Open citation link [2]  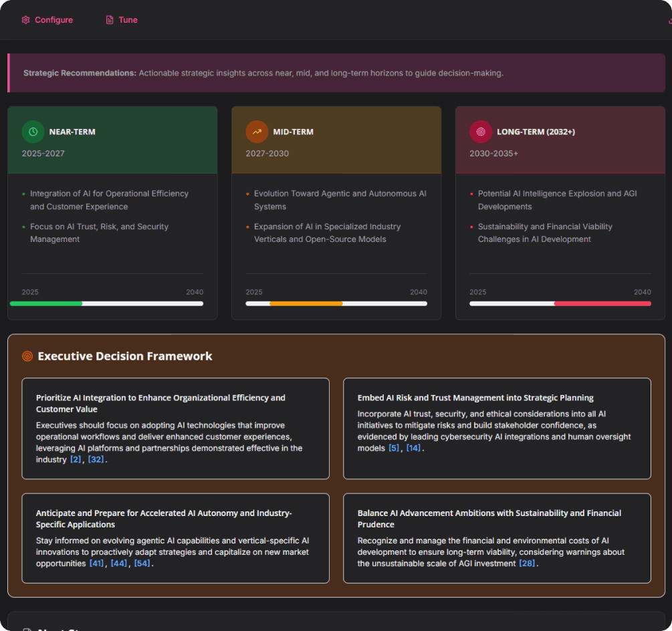76,460
